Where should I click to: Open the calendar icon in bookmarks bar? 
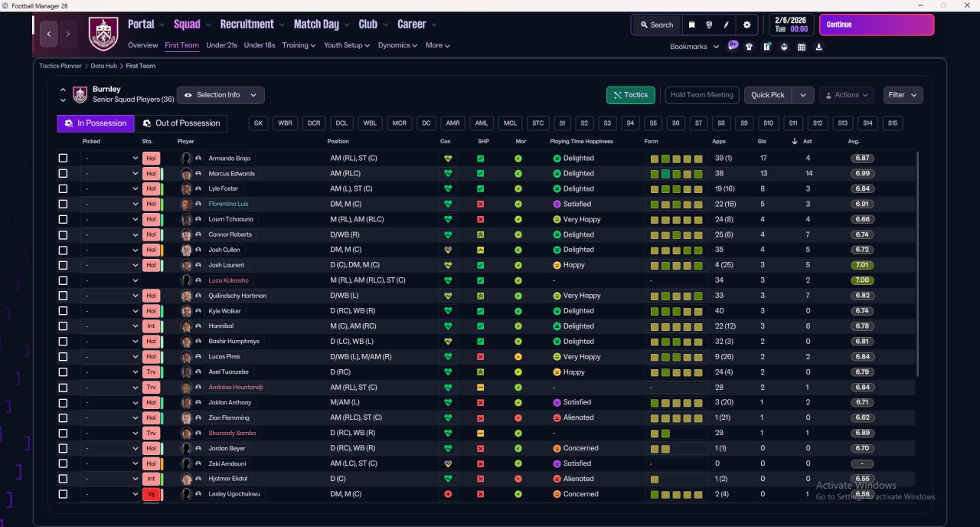pos(802,47)
